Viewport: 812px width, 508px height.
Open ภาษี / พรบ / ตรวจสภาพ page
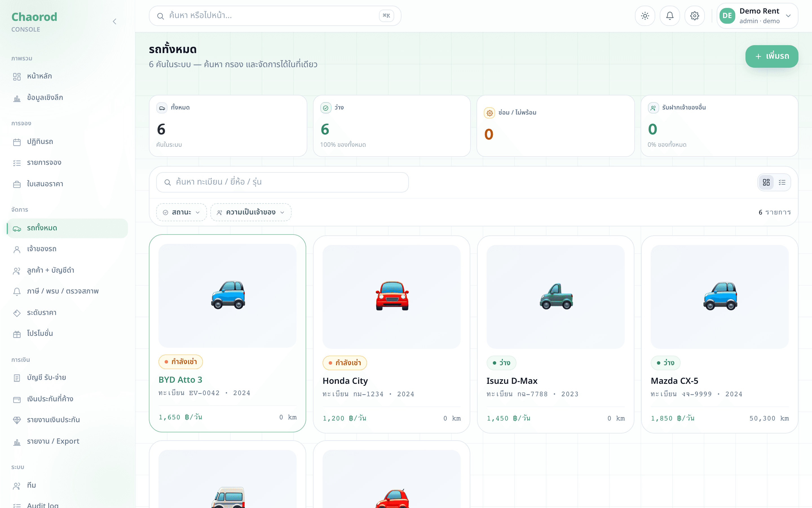67,291
